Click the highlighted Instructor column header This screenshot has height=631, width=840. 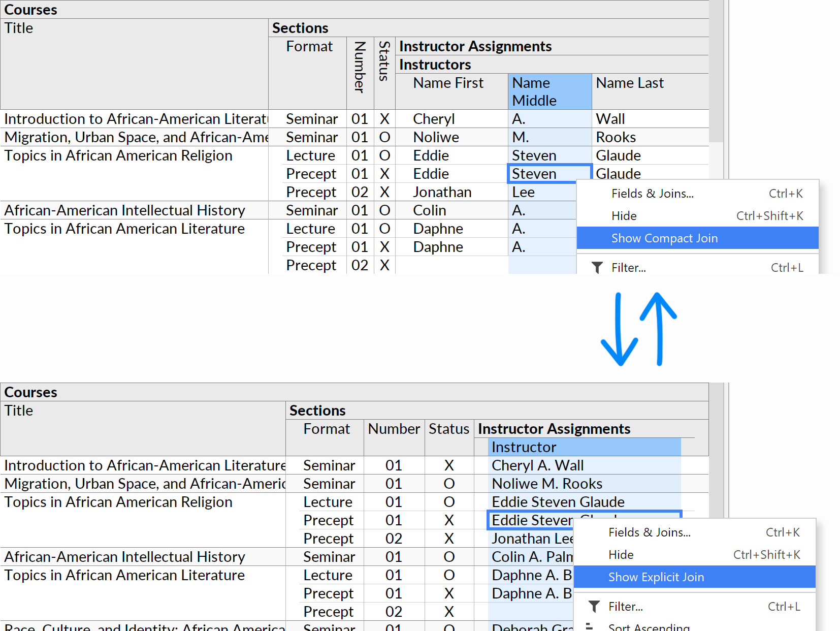click(584, 447)
